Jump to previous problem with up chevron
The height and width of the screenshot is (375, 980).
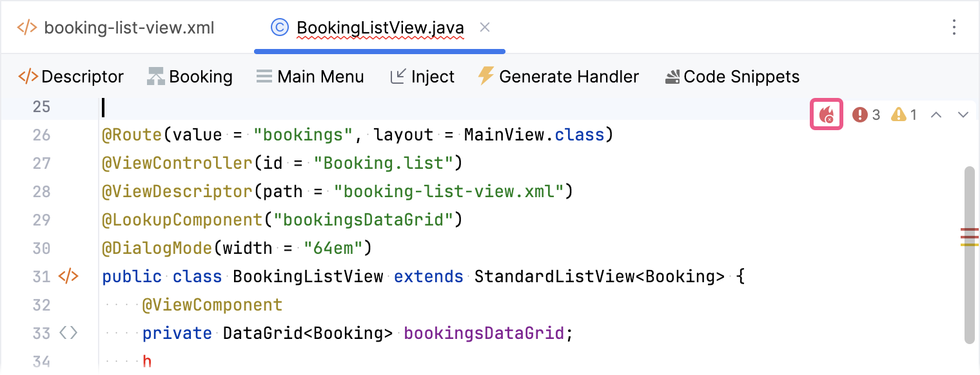(x=937, y=115)
